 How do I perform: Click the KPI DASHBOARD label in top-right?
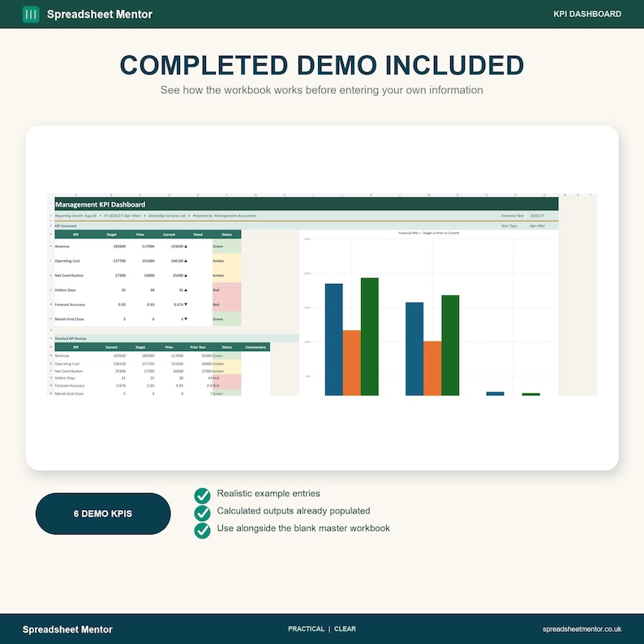587,14
